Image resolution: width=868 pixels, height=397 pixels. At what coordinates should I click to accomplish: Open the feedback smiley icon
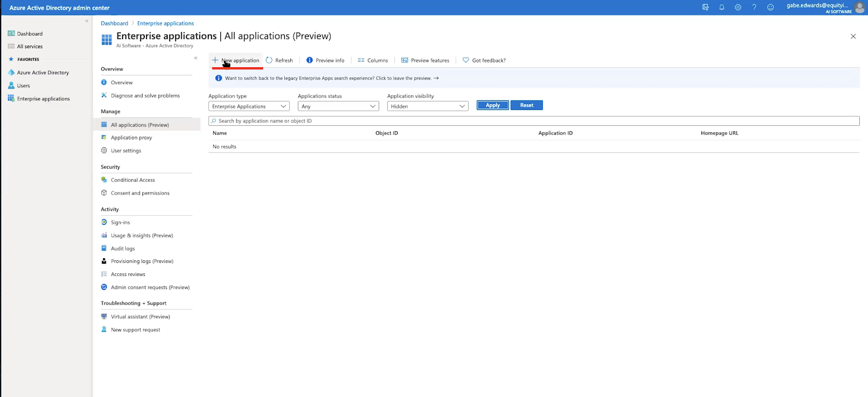tap(770, 7)
